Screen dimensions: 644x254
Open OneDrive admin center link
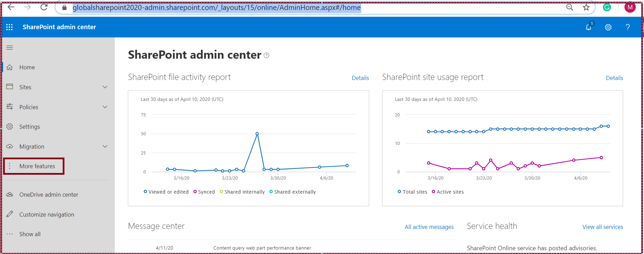(x=49, y=195)
